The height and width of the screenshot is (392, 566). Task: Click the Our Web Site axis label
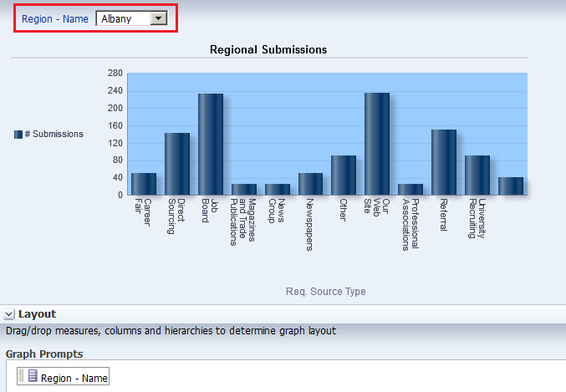[x=377, y=207]
